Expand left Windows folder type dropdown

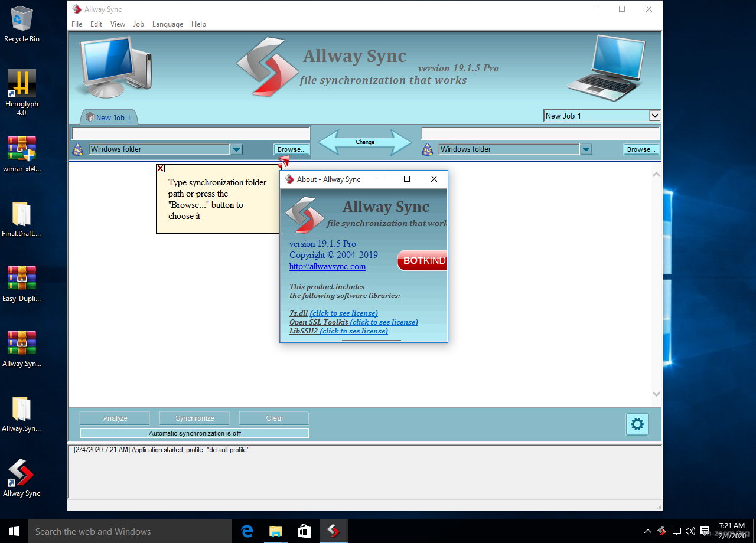point(236,149)
